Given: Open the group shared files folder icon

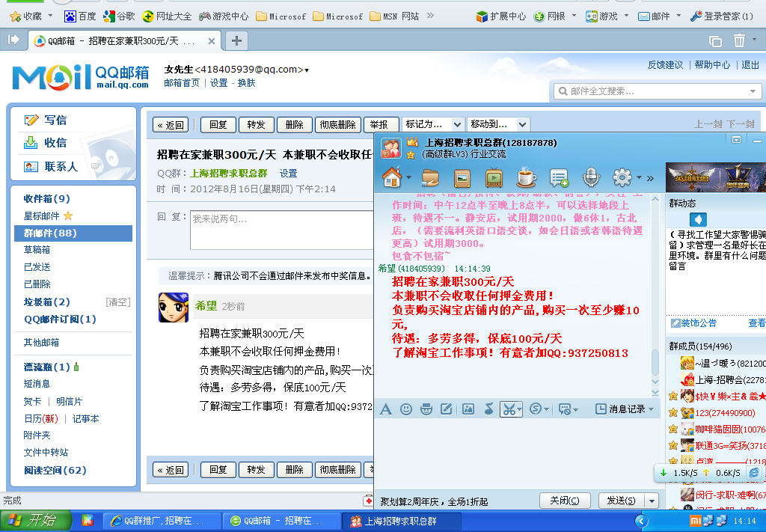Looking at the screenshot, I should click(430, 178).
